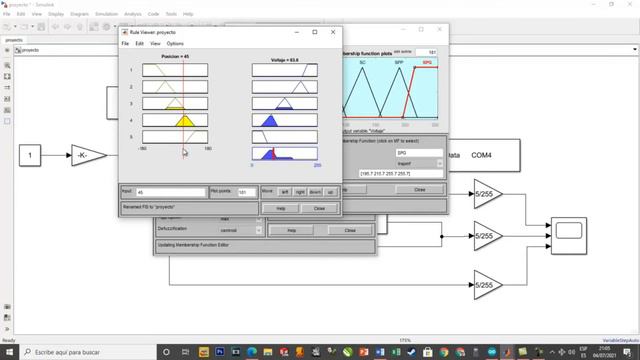Image resolution: width=640 pixels, height=360 pixels.
Task: Open the Rule Viewer File menu
Action: coord(125,44)
